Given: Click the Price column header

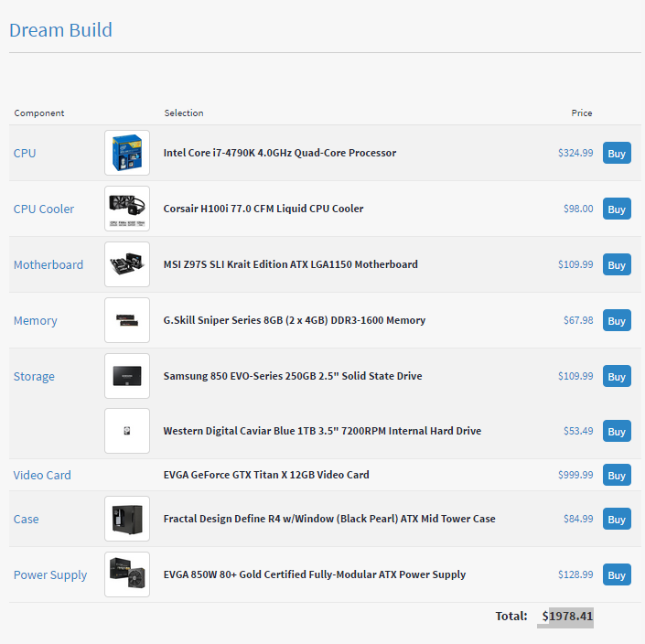Looking at the screenshot, I should (582, 113).
